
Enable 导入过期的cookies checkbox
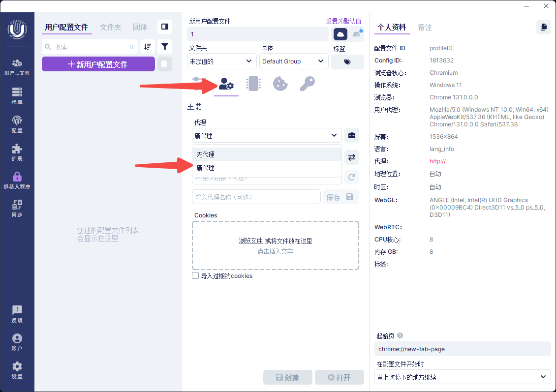coord(195,276)
